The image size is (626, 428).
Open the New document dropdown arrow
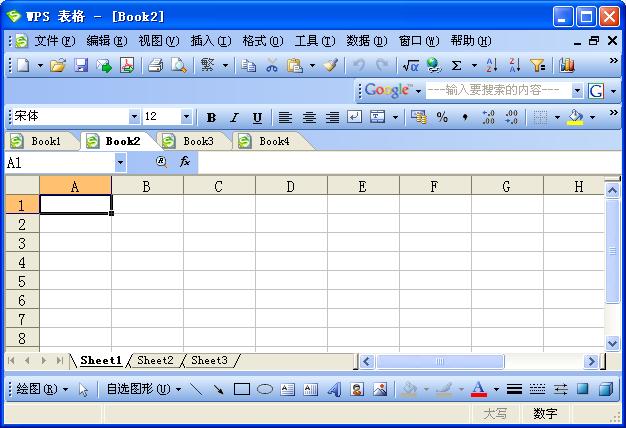[x=40, y=65]
